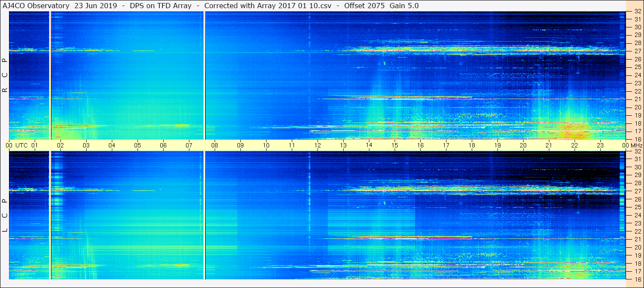Click the 13 hour label on time axis
The image size is (644, 288).
click(343, 145)
